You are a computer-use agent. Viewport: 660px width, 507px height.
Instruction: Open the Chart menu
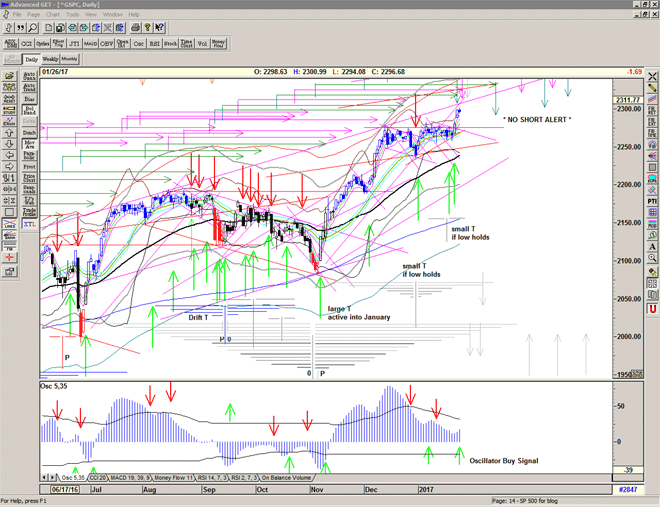point(52,15)
